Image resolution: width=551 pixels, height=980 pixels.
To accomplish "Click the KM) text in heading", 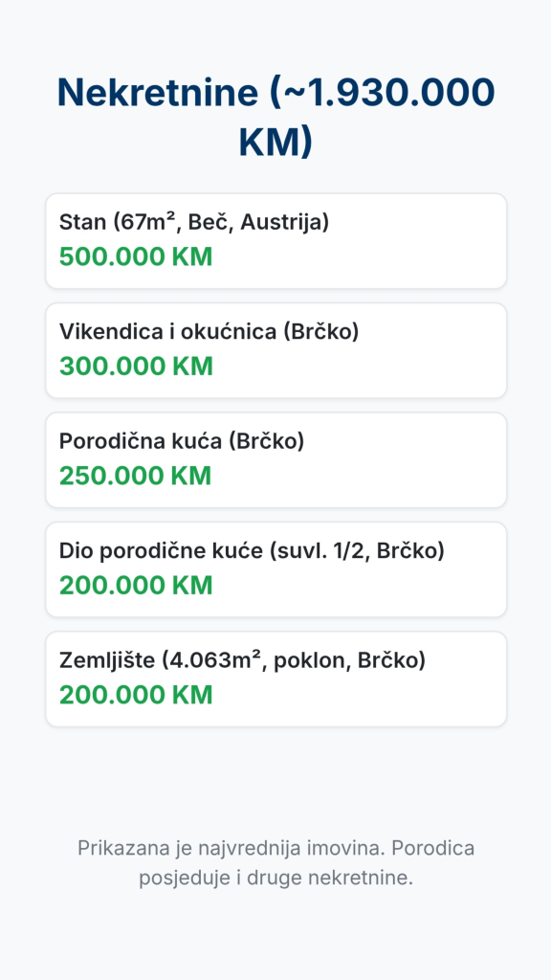I will [x=275, y=144].
